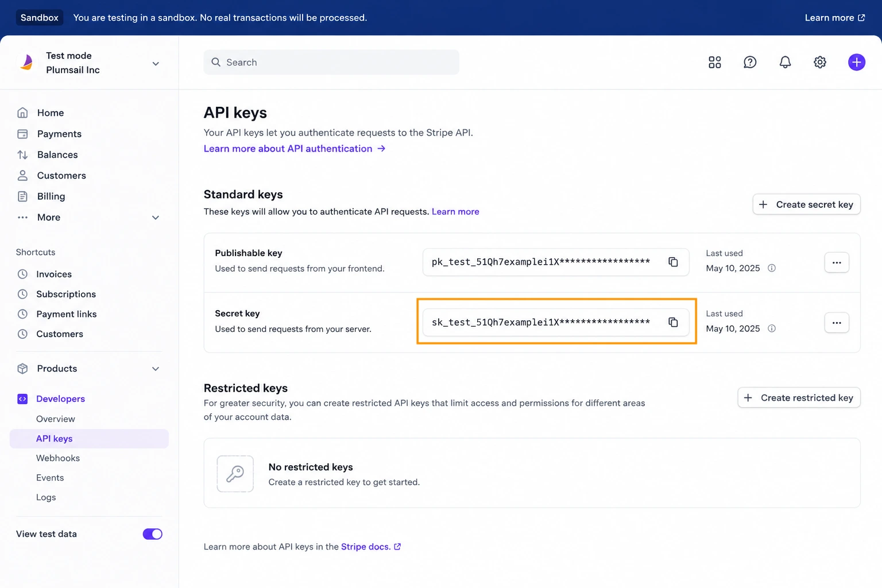Open more options for the secret key
This screenshot has width=882, height=588.
coord(837,323)
